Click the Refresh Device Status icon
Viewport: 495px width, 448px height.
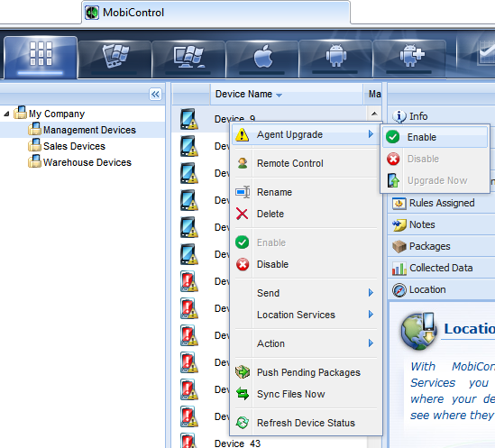tap(243, 423)
